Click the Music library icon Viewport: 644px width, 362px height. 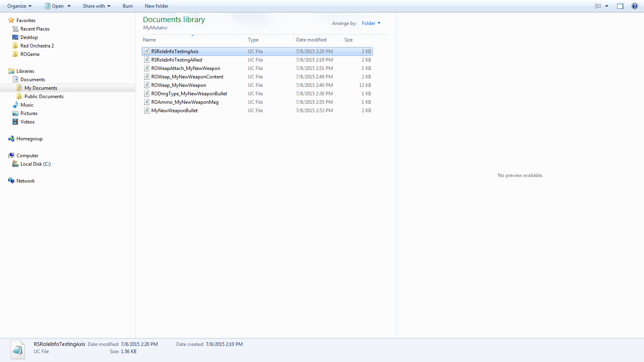[x=15, y=105]
